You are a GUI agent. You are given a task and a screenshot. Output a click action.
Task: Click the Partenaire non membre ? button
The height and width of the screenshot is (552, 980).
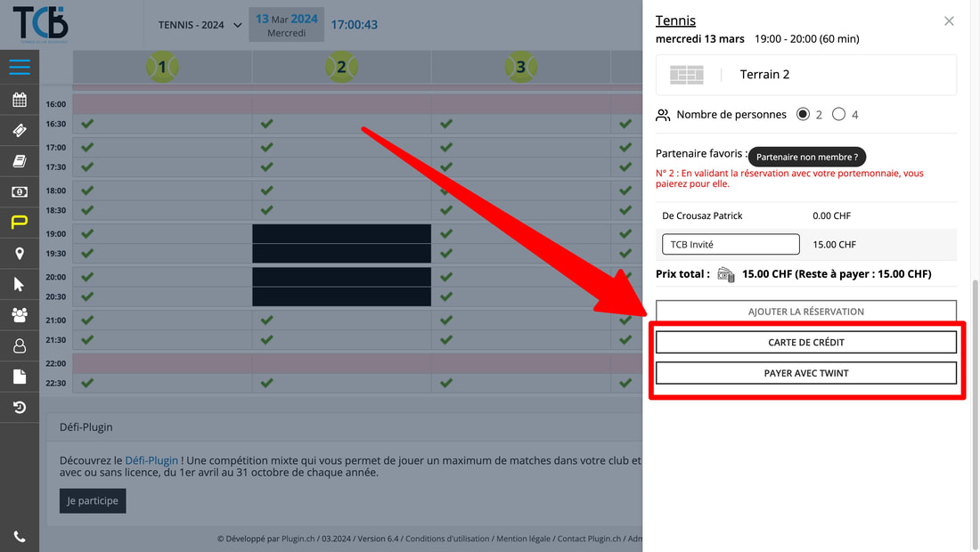806,157
